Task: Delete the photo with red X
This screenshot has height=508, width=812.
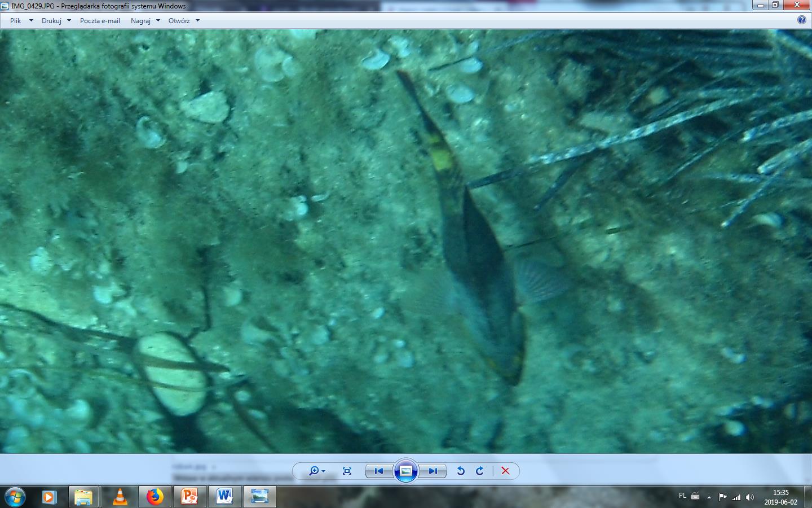Action: [505, 471]
